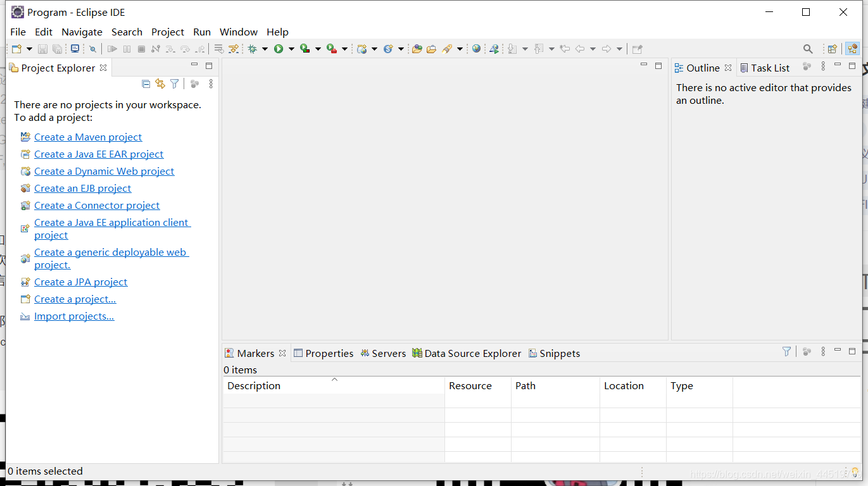868x486 pixels.
Task: Click the Next Annotation icon
Action: (513, 49)
